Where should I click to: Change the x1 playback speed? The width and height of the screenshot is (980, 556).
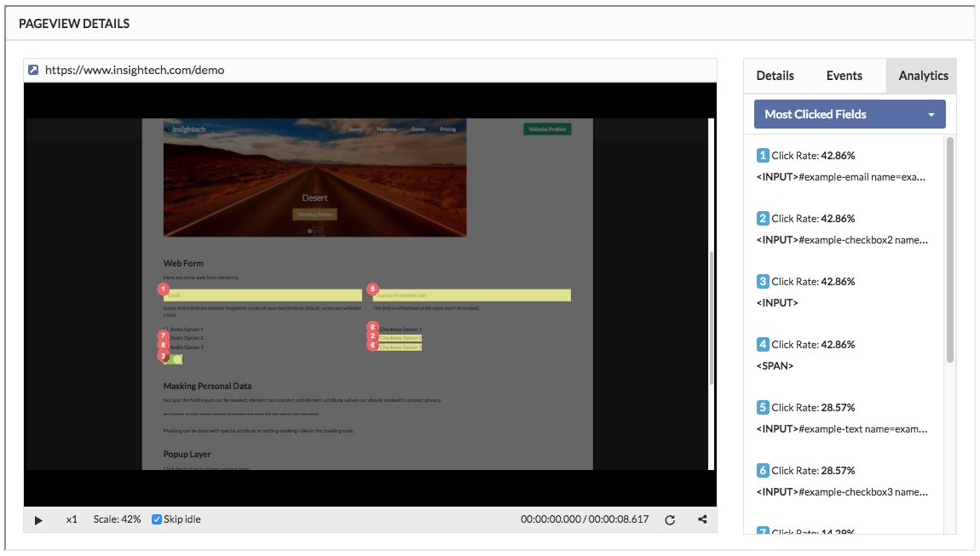pos(72,519)
